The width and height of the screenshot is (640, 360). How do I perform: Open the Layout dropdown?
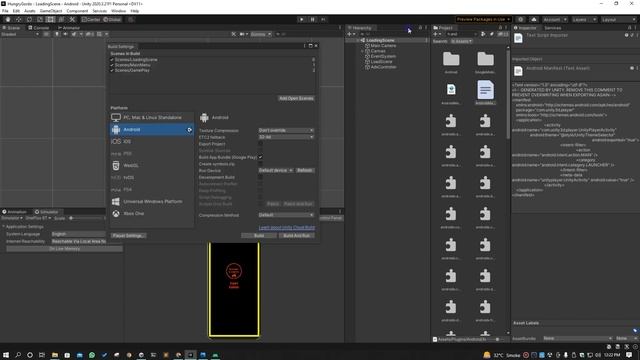coord(618,19)
